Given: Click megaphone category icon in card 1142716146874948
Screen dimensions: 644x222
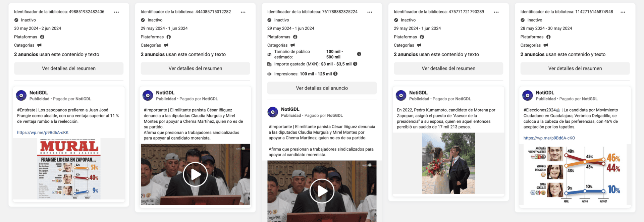Looking at the screenshot, I should (x=546, y=45).
